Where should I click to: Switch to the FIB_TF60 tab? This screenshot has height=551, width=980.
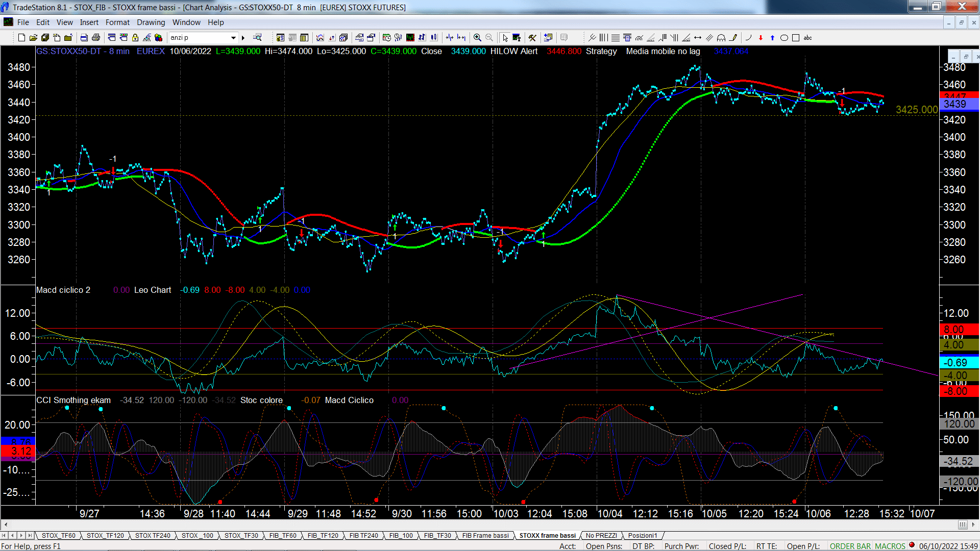[283, 536]
